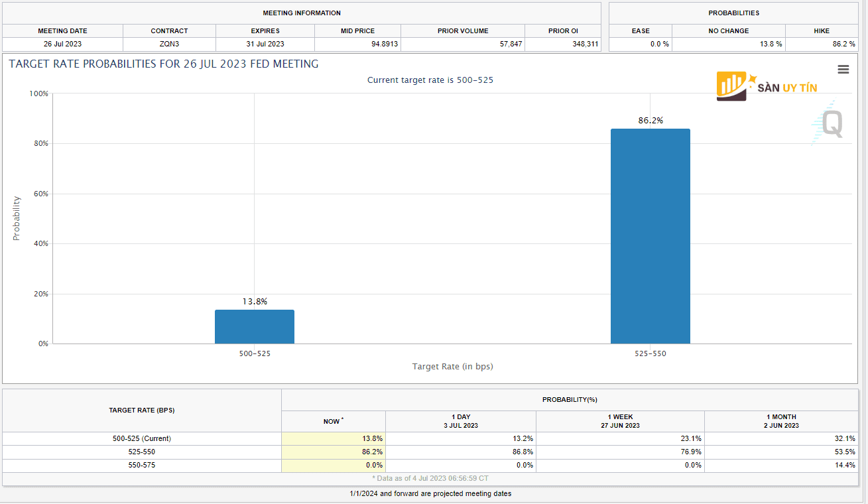Click the MID PRICE column header
868x504 pixels.
tap(357, 31)
